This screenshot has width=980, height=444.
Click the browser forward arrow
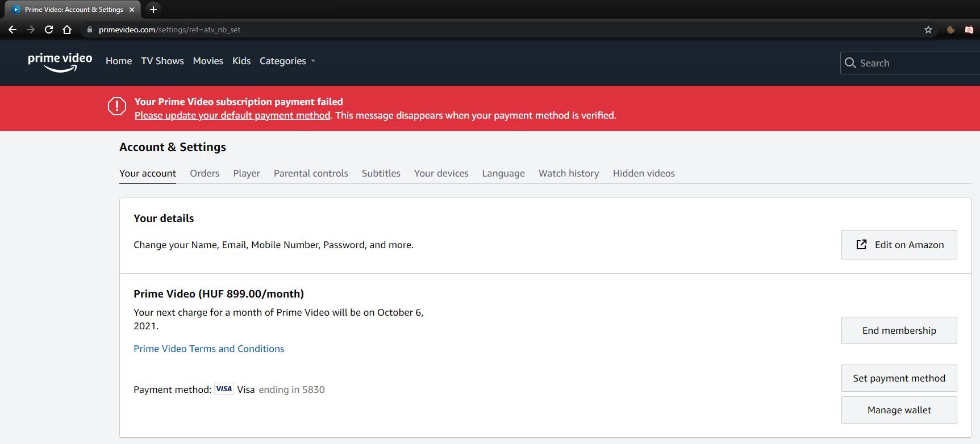(31, 30)
